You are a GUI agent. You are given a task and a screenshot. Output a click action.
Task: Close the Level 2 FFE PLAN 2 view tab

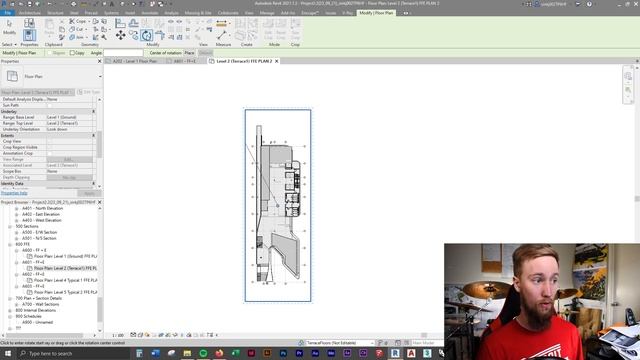pyautogui.click(x=276, y=61)
